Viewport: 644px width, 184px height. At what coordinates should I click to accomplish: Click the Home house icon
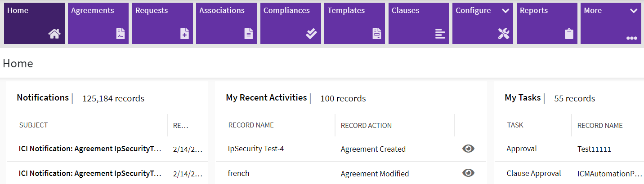tap(54, 34)
